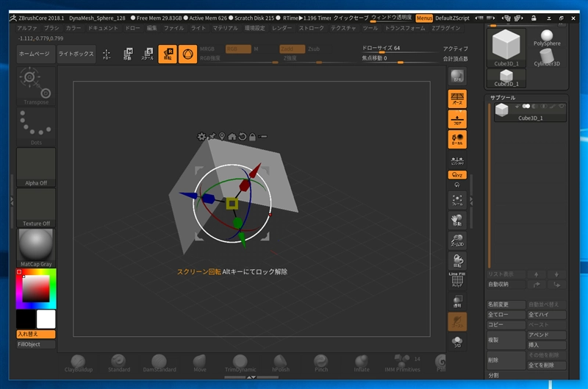Select the PolySphere tool thumbnail
Screen dimensions: 588x389
pyautogui.click(x=547, y=38)
